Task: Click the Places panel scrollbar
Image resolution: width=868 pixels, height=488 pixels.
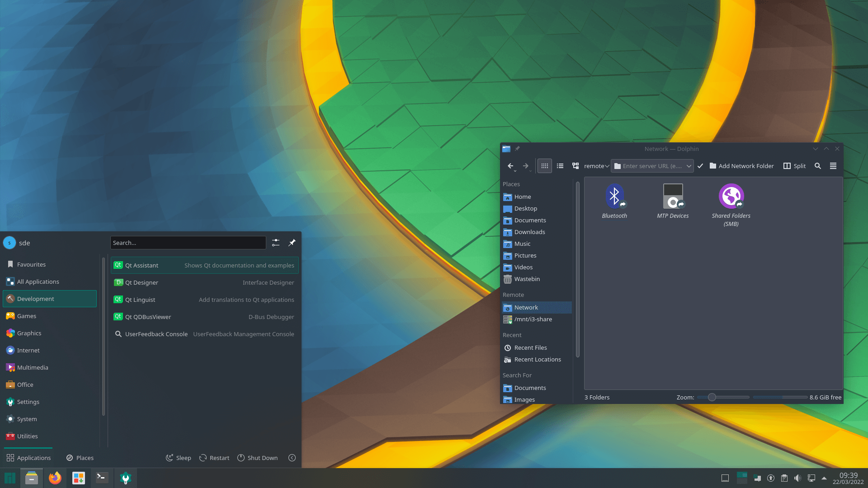Action: click(577, 269)
